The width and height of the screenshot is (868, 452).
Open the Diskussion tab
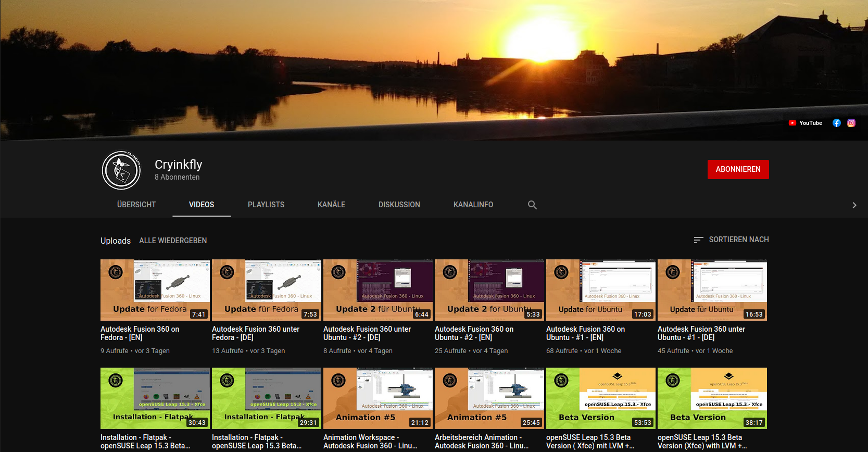click(x=399, y=205)
